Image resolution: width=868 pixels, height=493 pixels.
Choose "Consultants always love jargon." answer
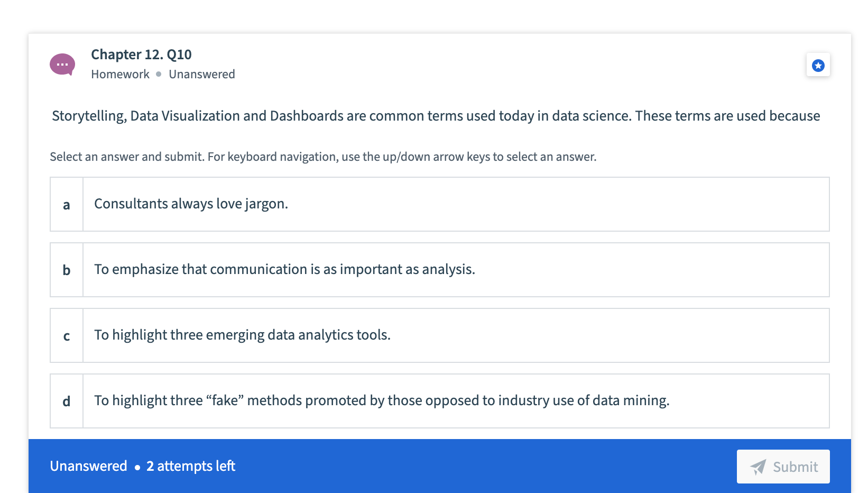click(x=191, y=204)
